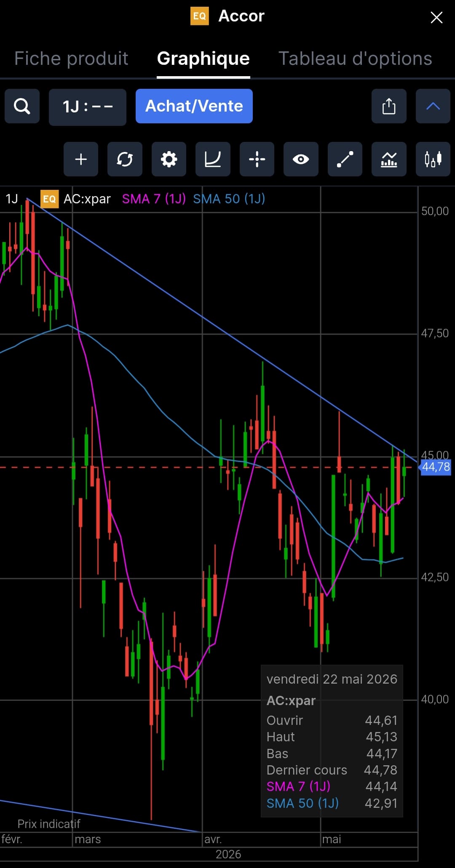The width and height of the screenshot is (455, 868).
Task: Add a new item with the plus icon
Action: 81,159
